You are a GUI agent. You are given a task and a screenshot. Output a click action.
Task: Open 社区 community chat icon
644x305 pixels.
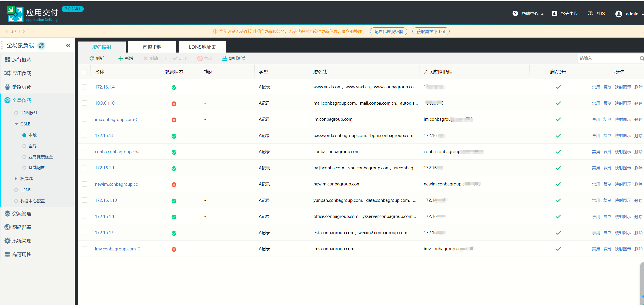tap(590, 14)
